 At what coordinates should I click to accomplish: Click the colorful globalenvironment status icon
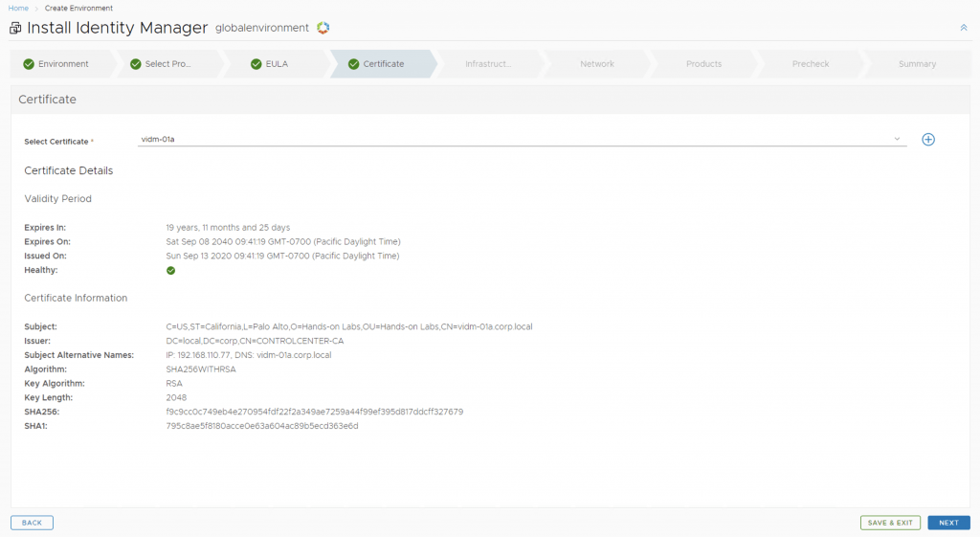pyautogui.click(x=323, y=28)
